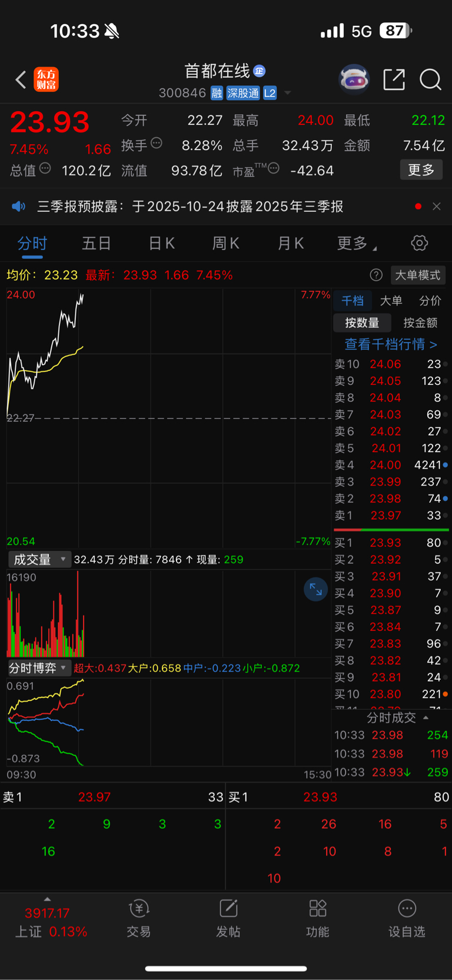Open the 三季报预披露 announcement text
Screen dimensions: 452x980
click(190, 207)
